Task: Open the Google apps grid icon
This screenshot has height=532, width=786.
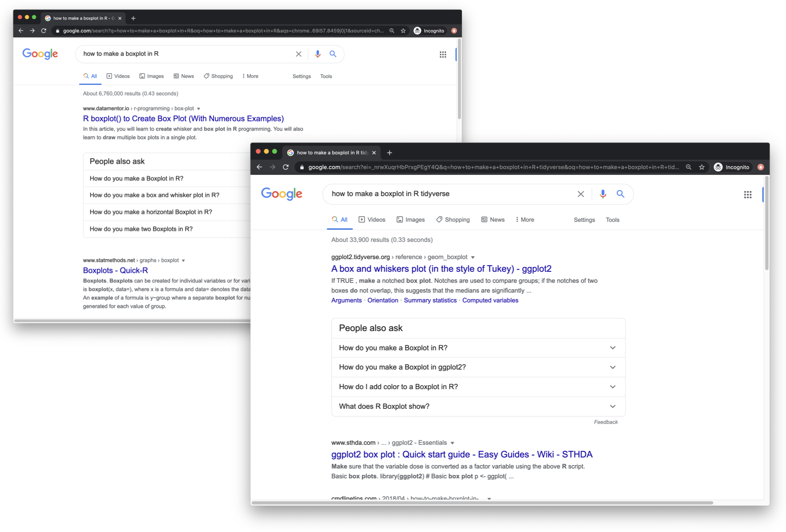Action: pos(748,195)
